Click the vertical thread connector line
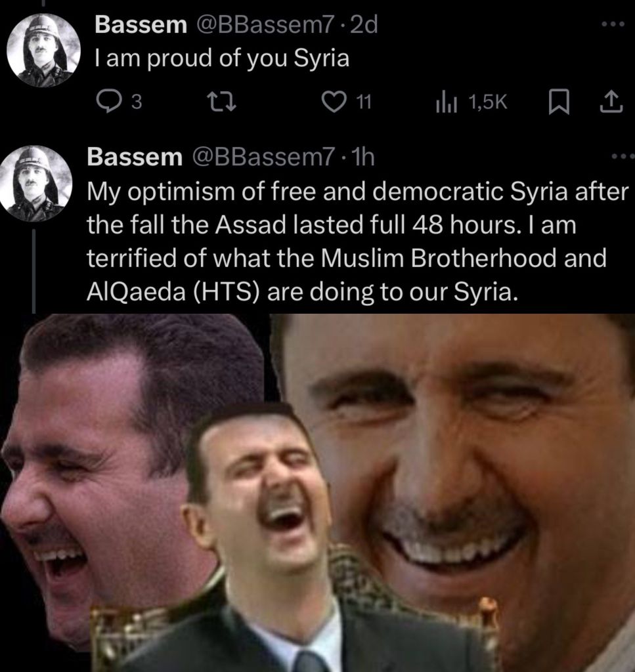Image resolution: width=635 pixels, height=672 pixels. 34,270
